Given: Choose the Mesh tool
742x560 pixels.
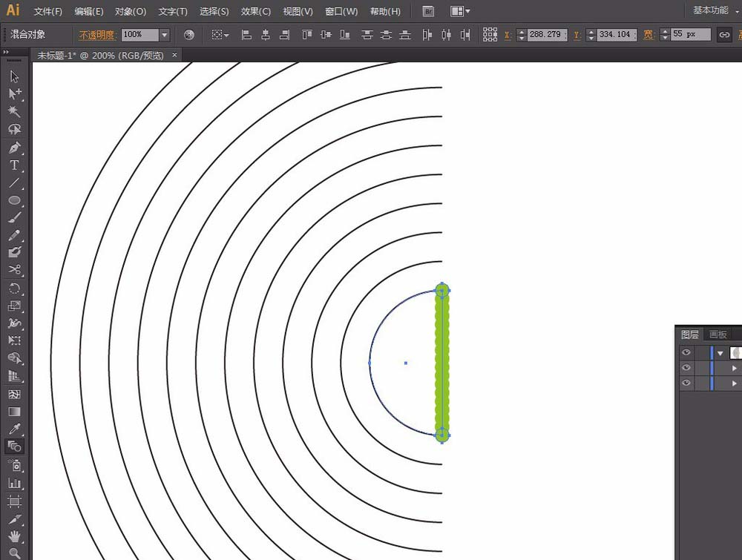Looking at the screenshot, I should pyautogui.click(x=14, y=394).
